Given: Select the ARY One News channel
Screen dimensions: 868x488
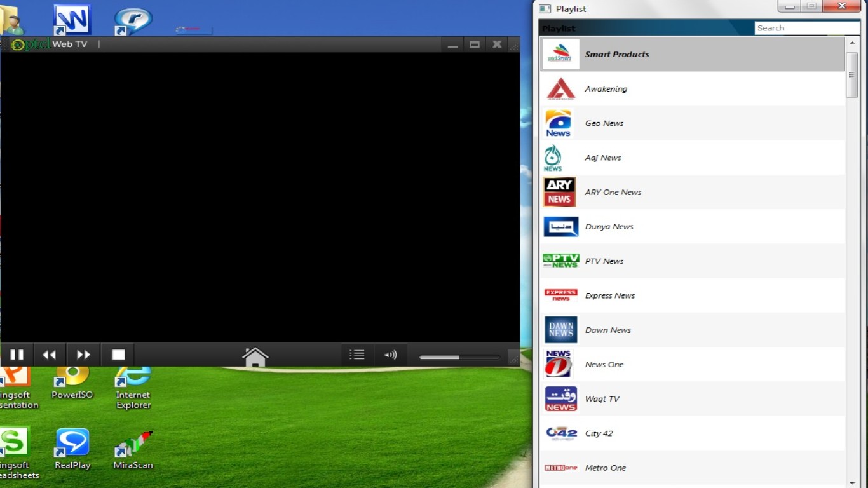Looking at the screenshot, I should click(693, 192).
